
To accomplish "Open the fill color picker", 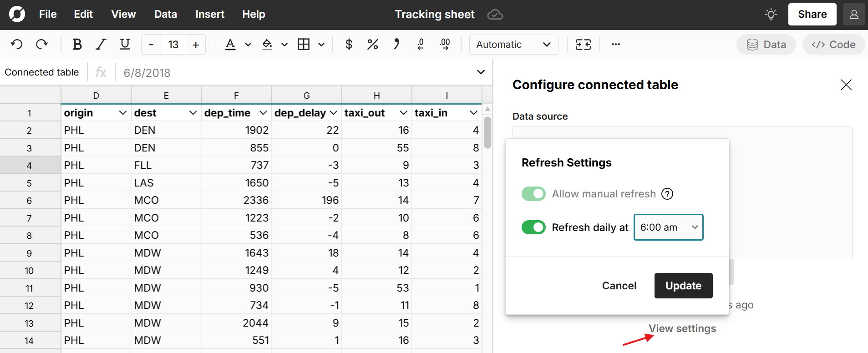I will 267,45.
